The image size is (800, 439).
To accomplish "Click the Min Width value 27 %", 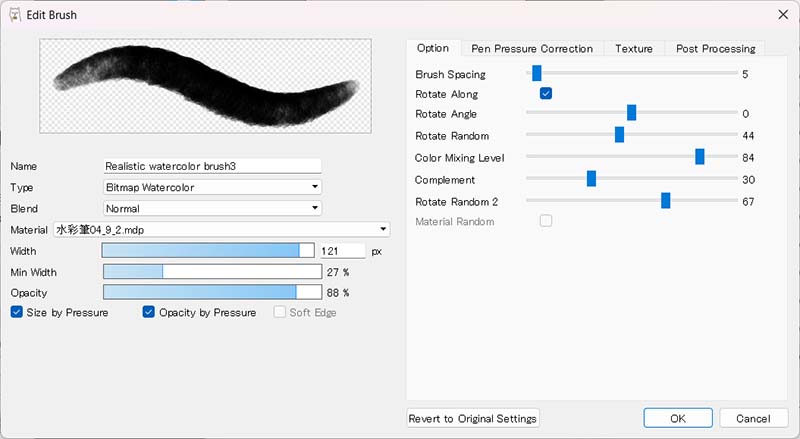I will point(338,272).
